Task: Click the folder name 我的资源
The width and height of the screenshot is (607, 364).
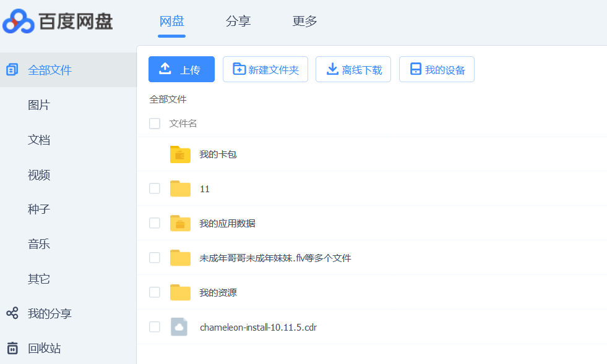Action: click(x=218, y=292)
